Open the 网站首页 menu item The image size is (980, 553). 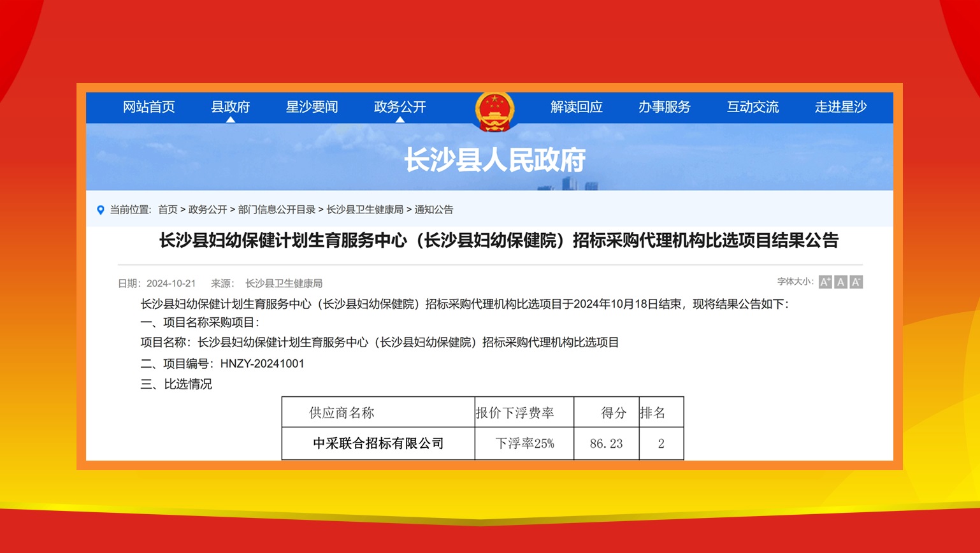pos(149,107)
